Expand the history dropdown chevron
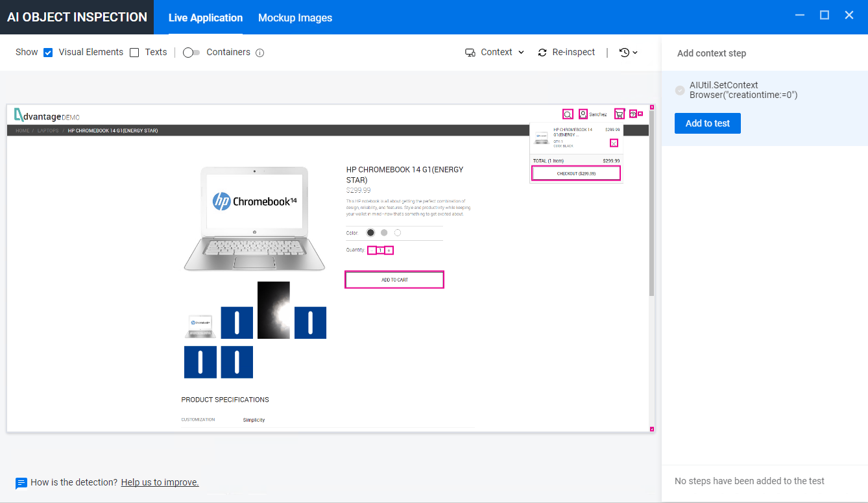This screenshot has height=503, width=868. tap(634, 52)
